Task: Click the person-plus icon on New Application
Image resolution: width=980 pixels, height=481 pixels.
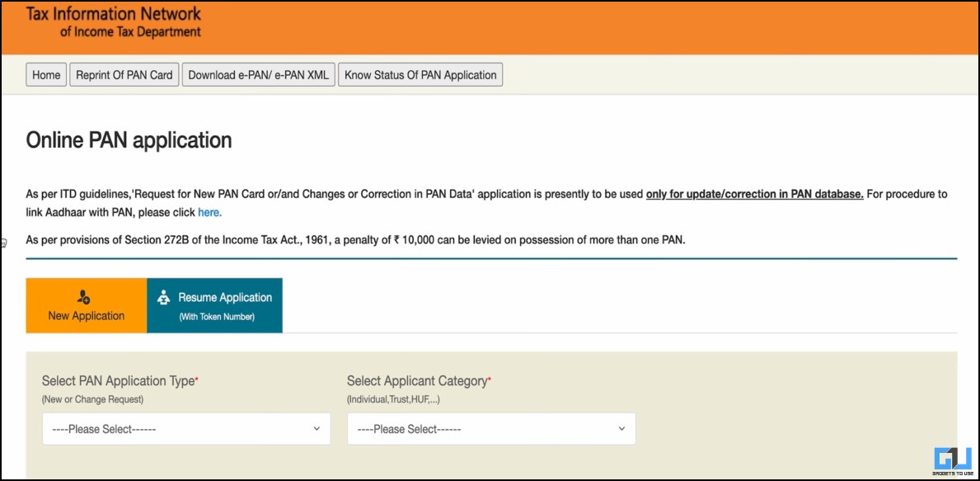Action: (83, 297)
